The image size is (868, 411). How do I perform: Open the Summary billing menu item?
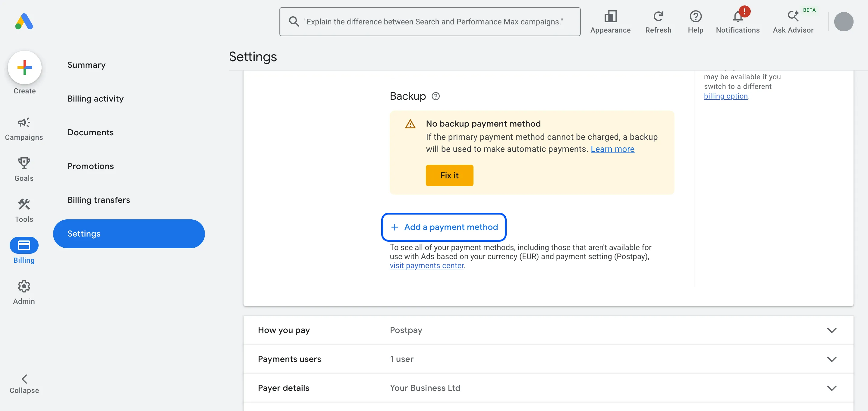click(x=86, y=65)
